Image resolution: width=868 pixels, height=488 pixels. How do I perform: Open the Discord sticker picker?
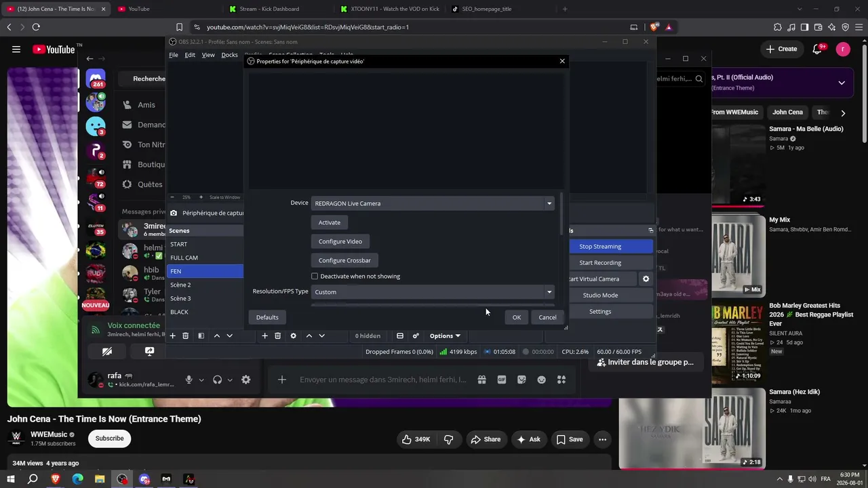[x=521, y=380]
